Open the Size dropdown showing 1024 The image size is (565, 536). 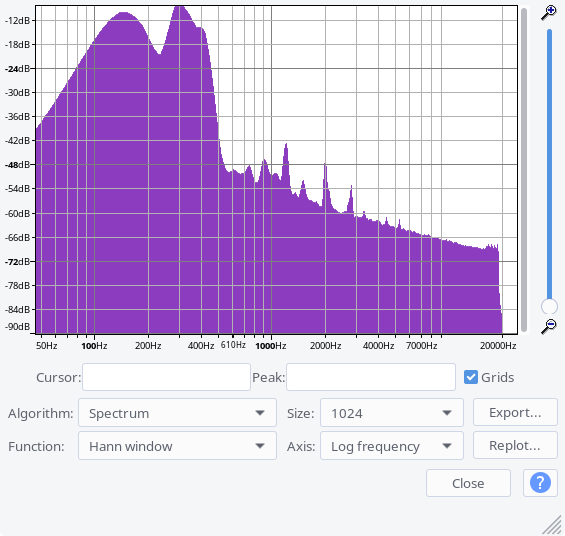coord(392,413)
